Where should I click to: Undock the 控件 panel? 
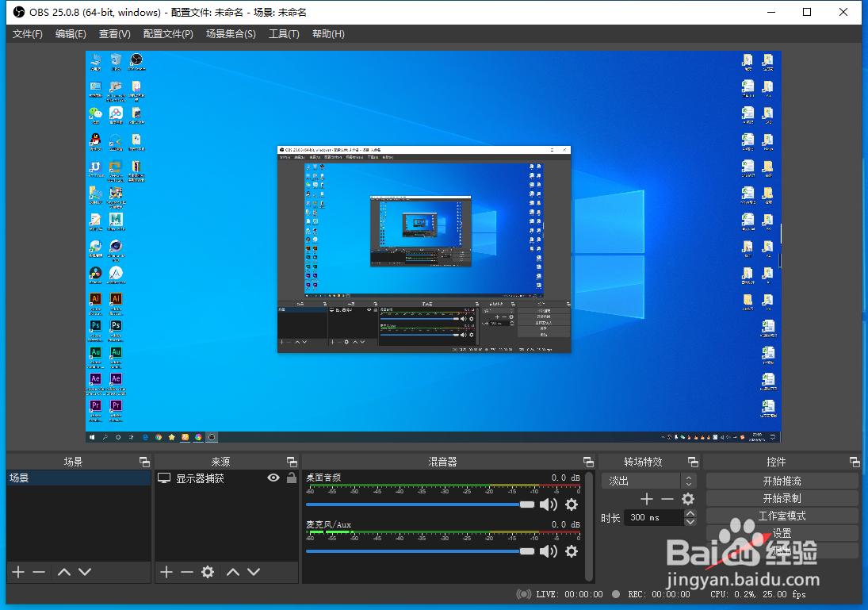coord(855,462)
